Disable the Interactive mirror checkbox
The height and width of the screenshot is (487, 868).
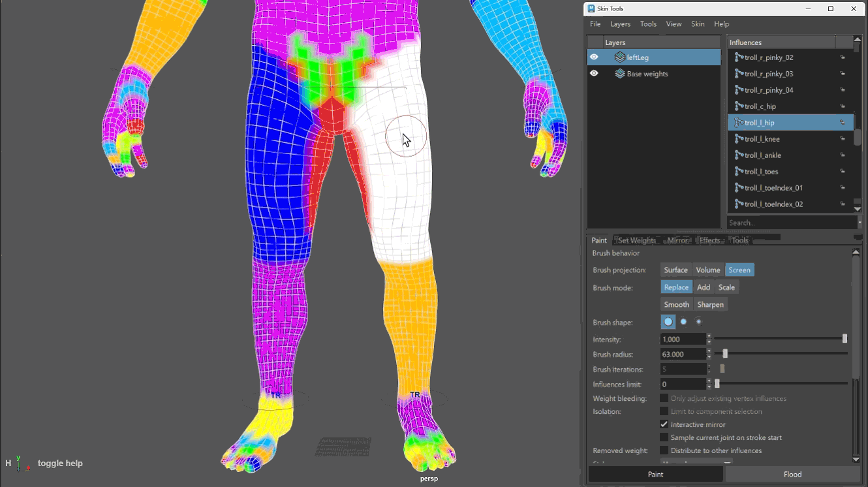click(x=664, y=424)
